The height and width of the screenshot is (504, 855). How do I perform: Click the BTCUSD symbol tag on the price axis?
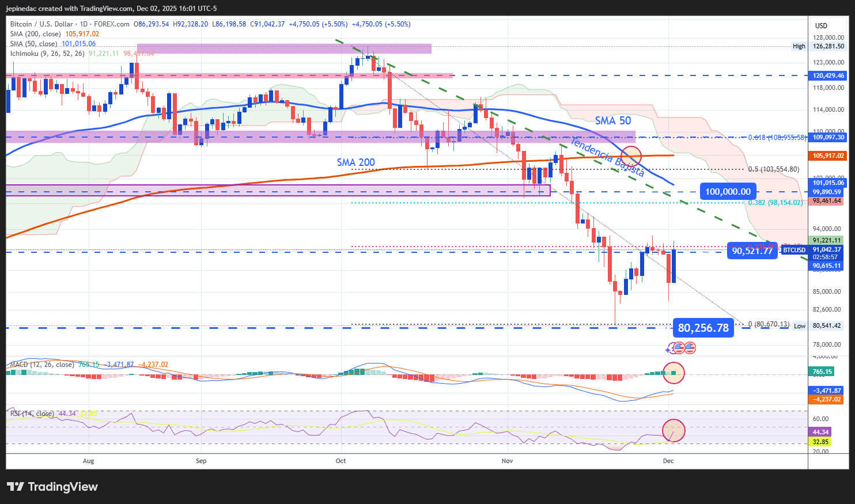[x=794, y=250]
